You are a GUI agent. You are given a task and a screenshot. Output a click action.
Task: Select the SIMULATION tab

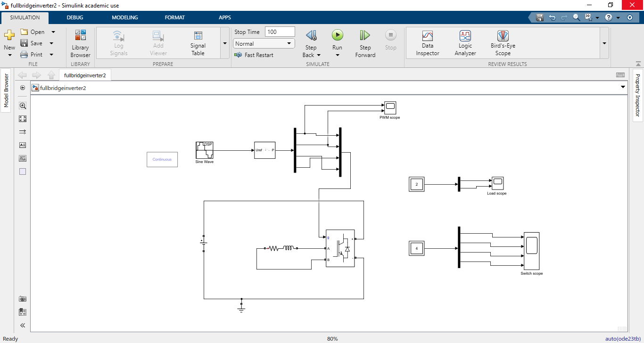[25, 17]
